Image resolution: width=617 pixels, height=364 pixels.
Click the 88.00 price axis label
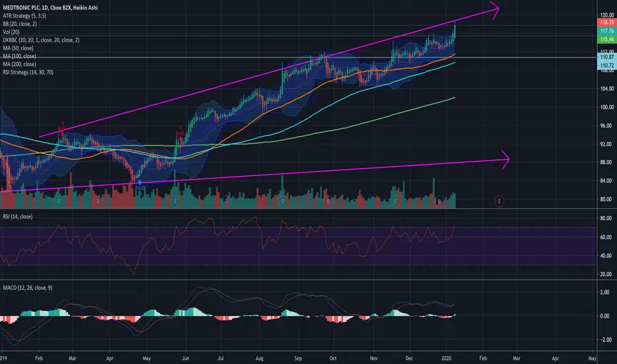click(607, 162)
